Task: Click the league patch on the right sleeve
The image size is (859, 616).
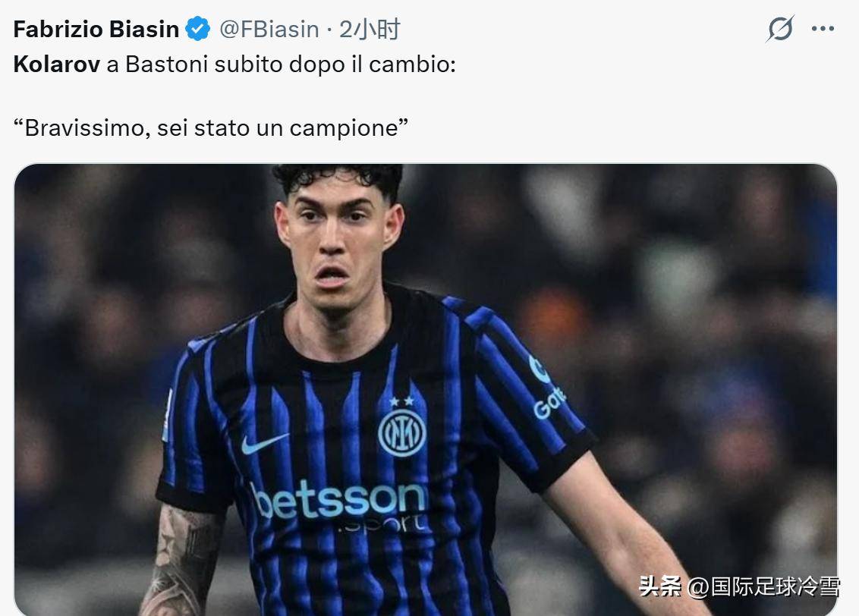Action: (168, 416)
